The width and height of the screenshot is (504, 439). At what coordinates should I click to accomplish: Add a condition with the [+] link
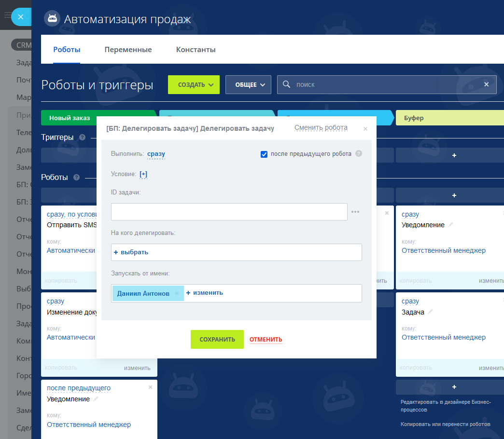[x=143, y=174]
